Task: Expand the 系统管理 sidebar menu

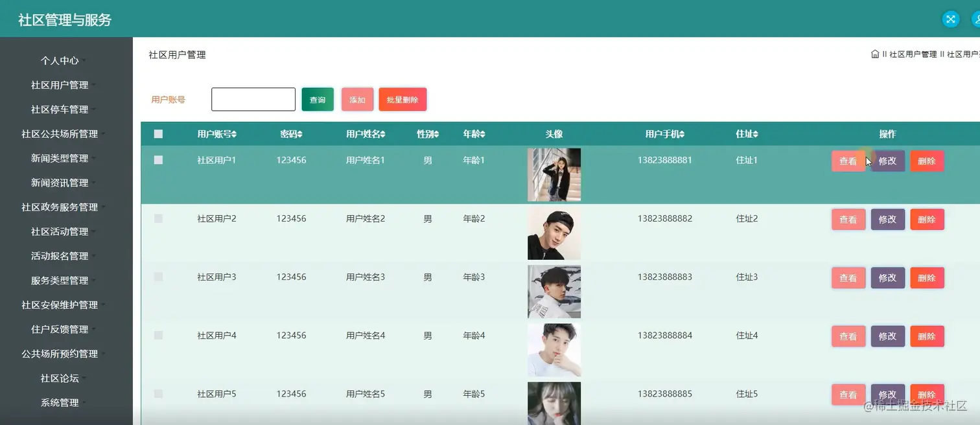Action: click(62, 402)
